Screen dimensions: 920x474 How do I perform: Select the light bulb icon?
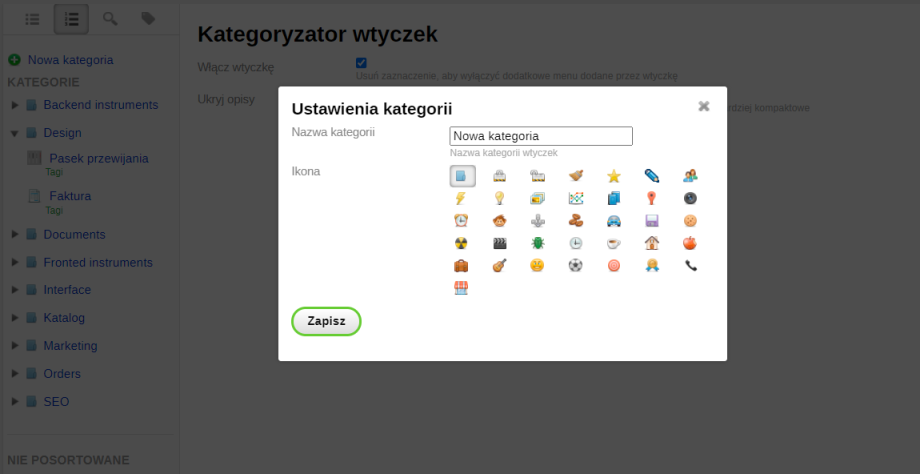pos(499,199)
